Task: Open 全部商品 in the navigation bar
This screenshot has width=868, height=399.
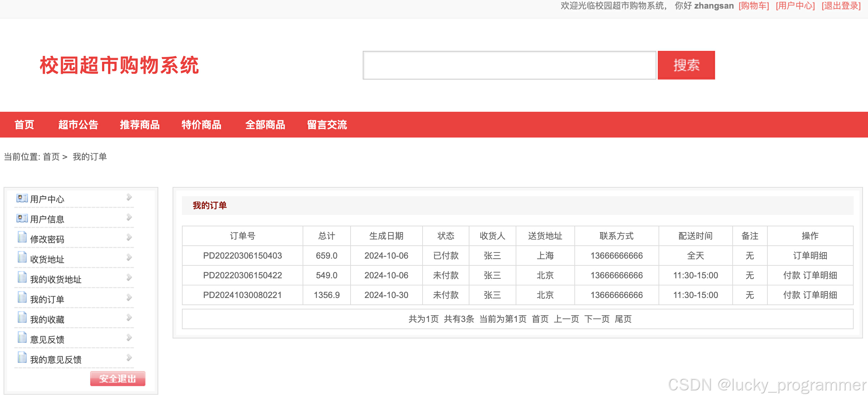Action: click(265, 125)
